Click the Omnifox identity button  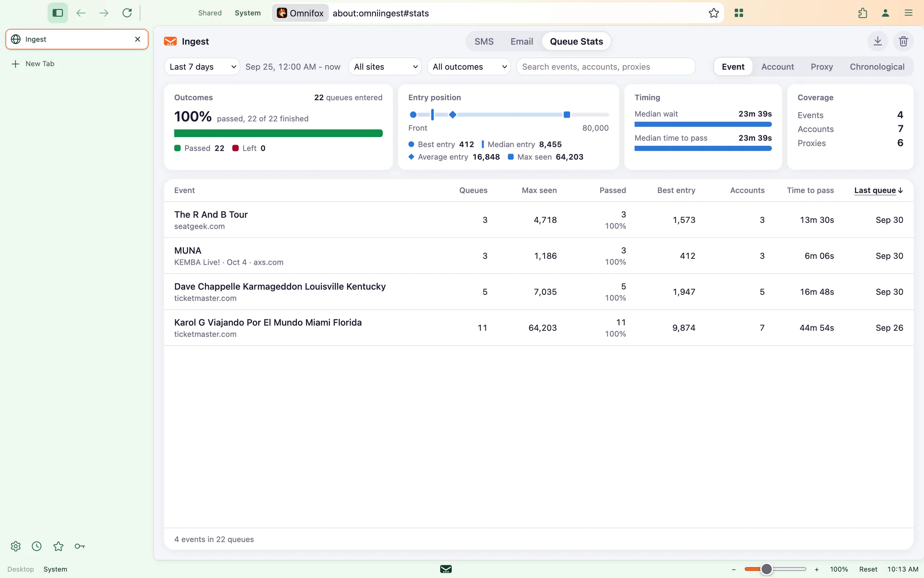[x=300, y=13]
